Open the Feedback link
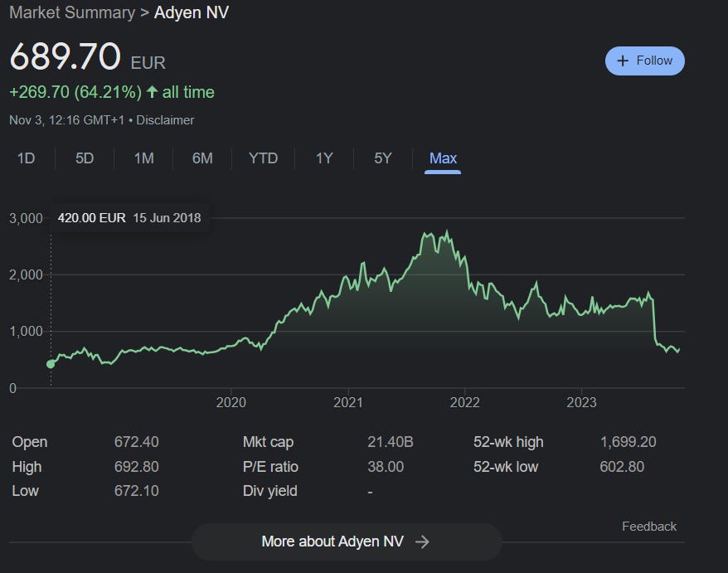Screen dimensions: 728x573 click(648, 526)
